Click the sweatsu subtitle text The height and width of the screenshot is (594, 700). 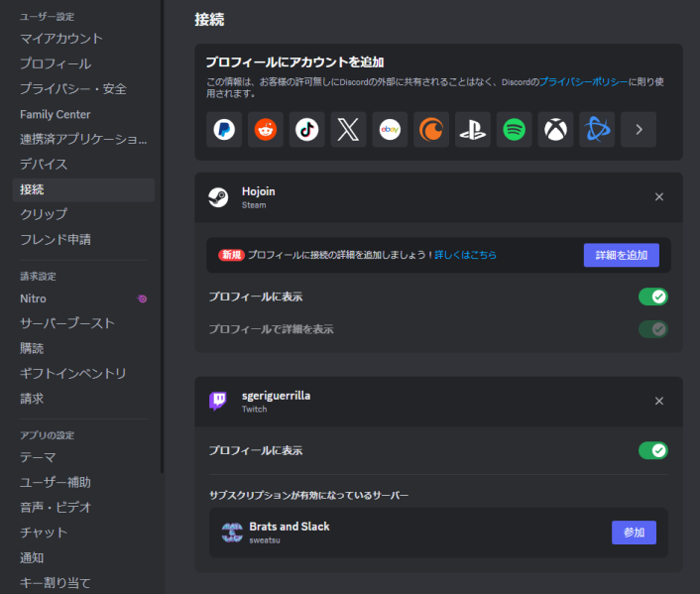click(x=265, y=540)
